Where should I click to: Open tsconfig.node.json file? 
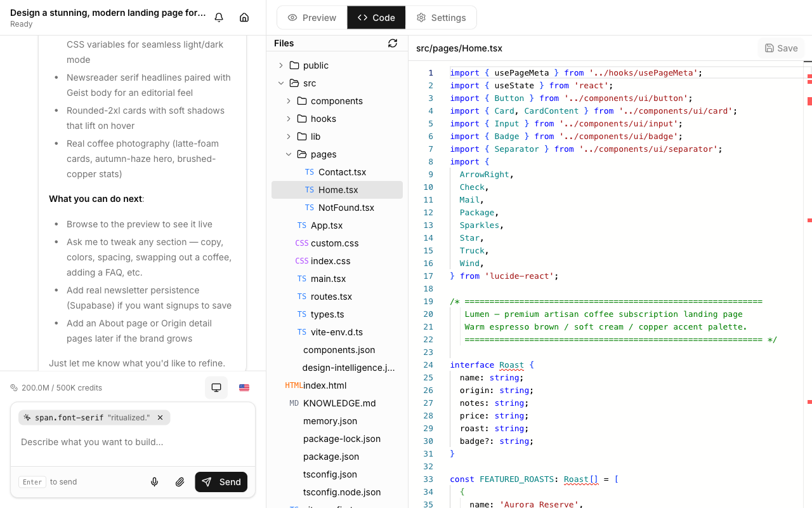coord(337,492)
